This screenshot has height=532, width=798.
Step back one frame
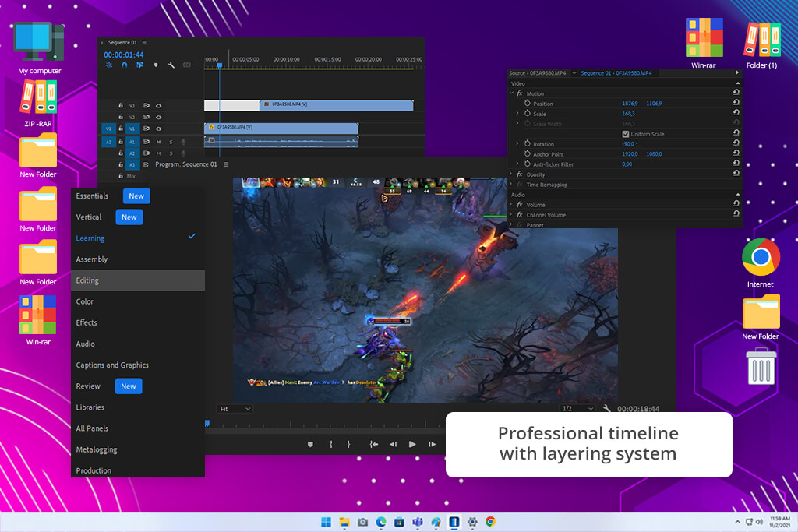pos(393,445)
